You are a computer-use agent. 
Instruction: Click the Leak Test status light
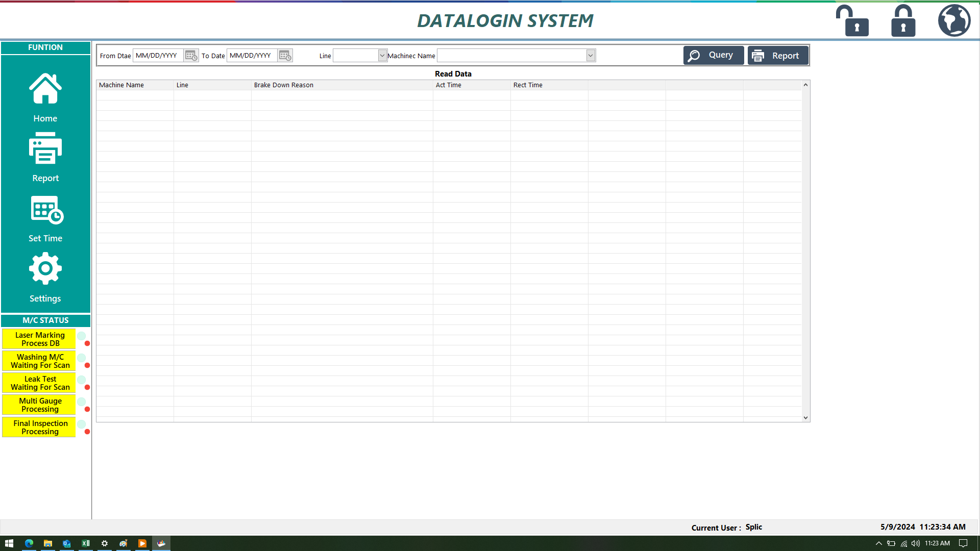pos(81,380)
